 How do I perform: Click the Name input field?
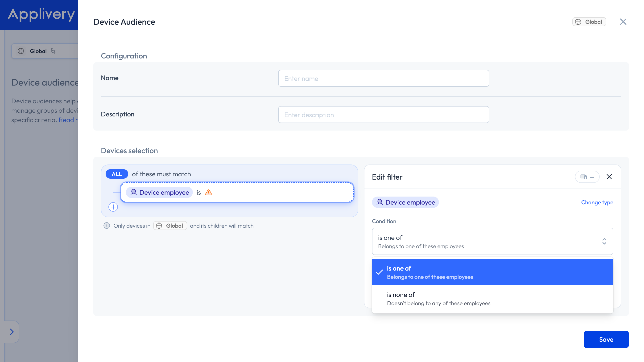(x=384, y=78)
